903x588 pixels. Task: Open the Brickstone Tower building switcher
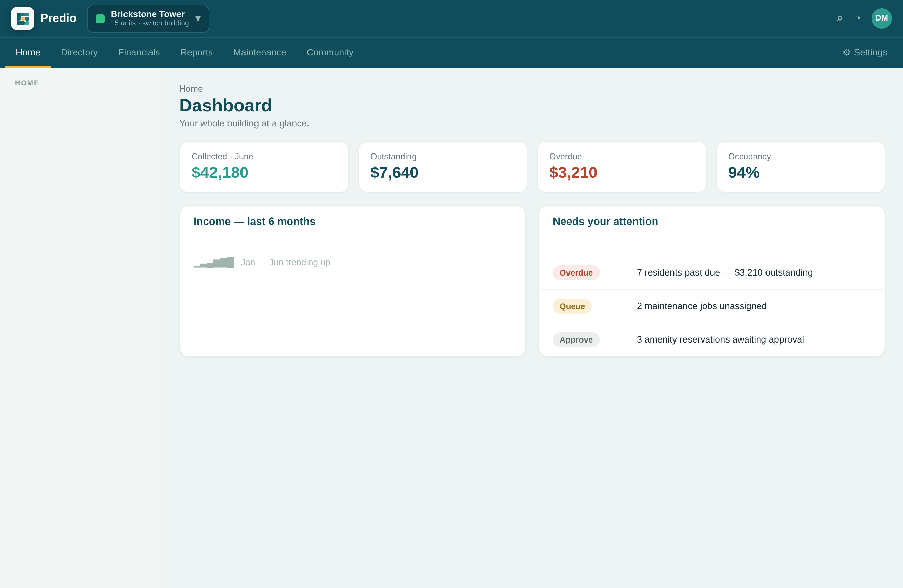pos(148,18)
